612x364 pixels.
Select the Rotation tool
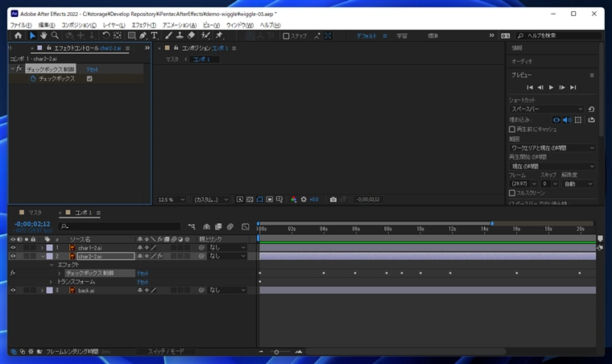(x=105, y=35)
